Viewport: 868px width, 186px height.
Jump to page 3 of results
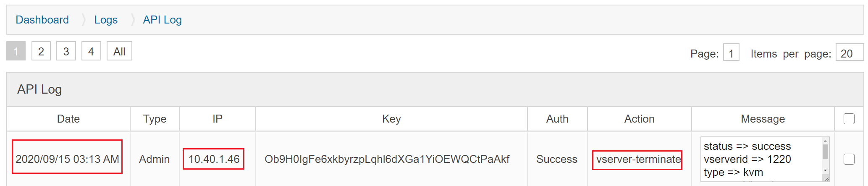point(66,51)
